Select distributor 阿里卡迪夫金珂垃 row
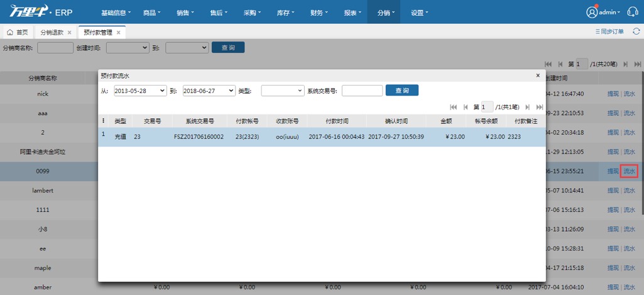644x295 pixels. click(43, 152)
